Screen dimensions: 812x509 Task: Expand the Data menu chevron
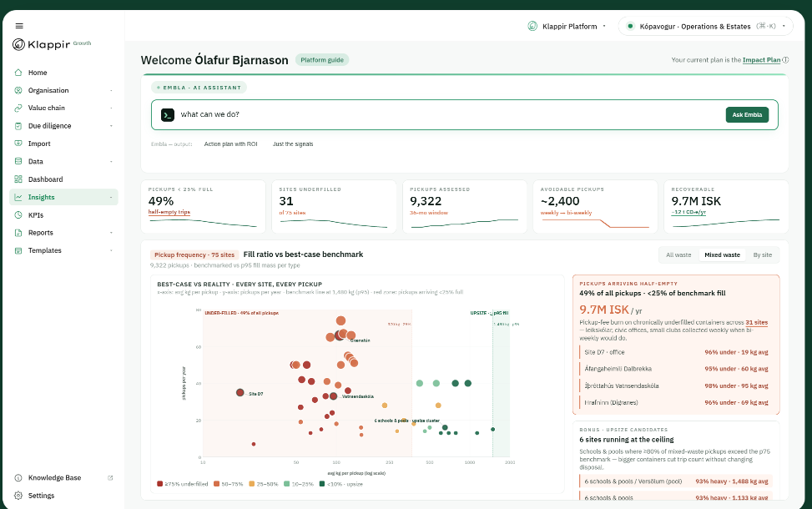[111, 162]
